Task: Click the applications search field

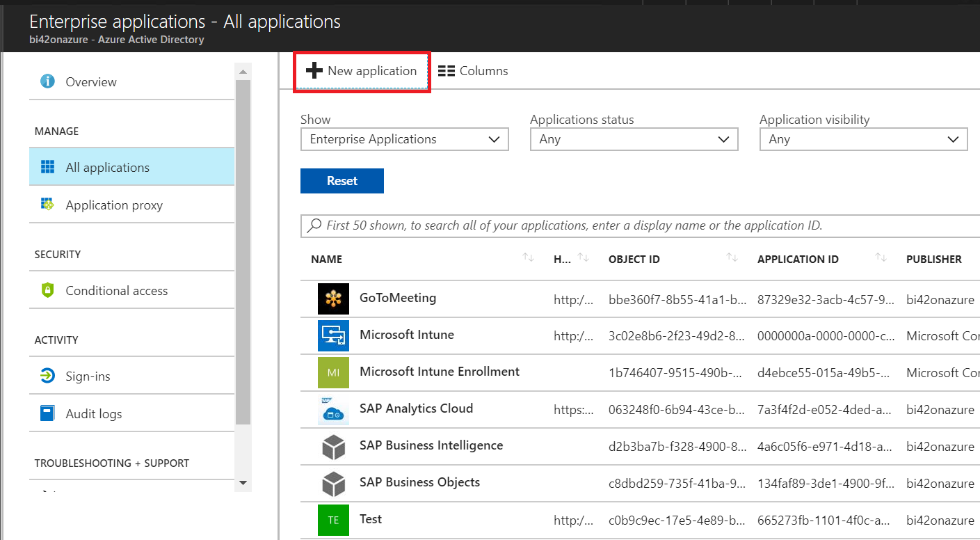Action: click(640, 225)
